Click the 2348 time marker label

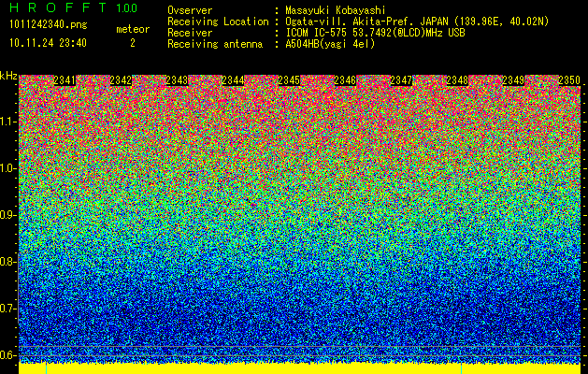coord(457,80)
